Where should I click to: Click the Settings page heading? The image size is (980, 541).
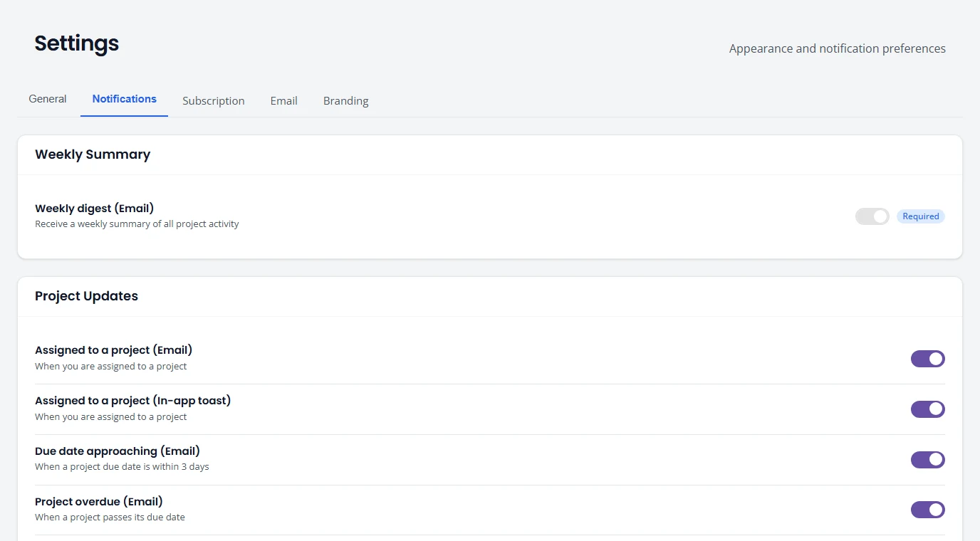(77, 43)
